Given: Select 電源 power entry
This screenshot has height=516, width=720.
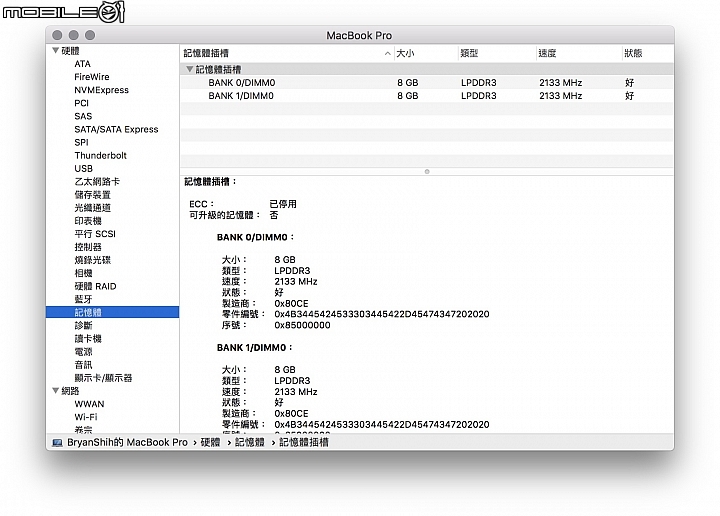Looking at the screenshot, I should (83, 352).
